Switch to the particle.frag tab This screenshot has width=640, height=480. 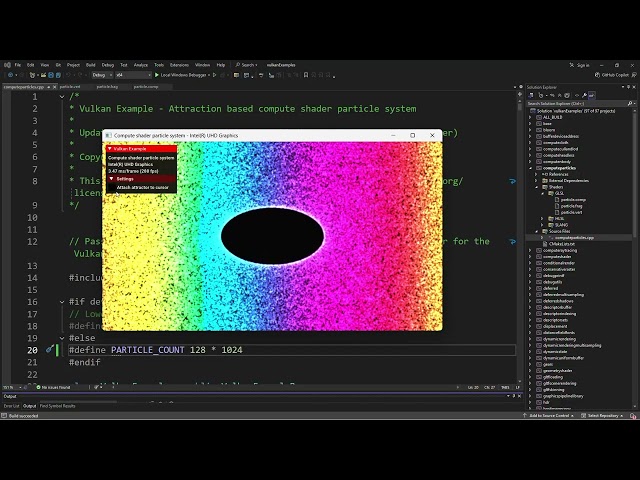107,87
